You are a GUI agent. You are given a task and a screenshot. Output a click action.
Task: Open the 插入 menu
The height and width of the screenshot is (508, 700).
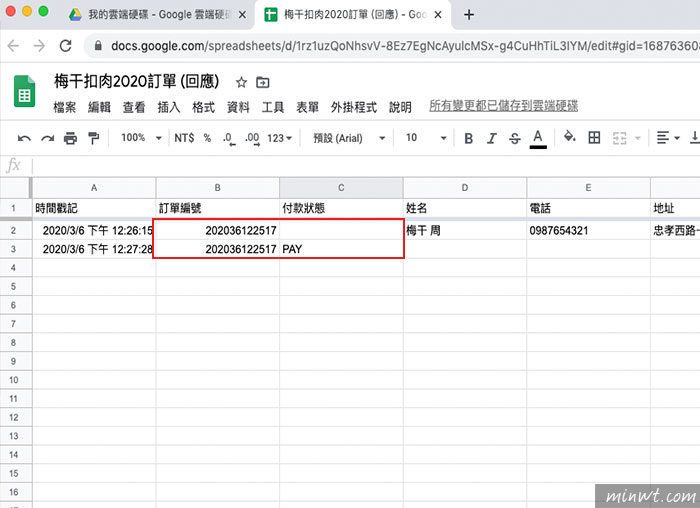[x=169, y=107]
